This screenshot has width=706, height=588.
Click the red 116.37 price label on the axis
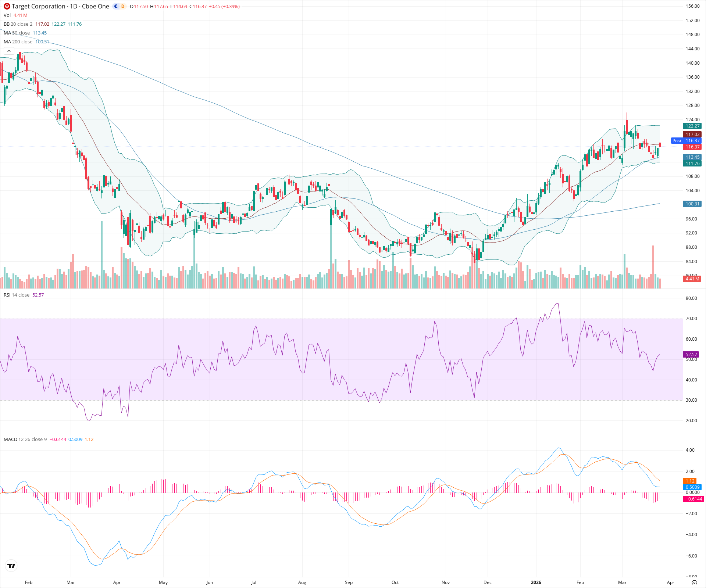coord(692,147)
